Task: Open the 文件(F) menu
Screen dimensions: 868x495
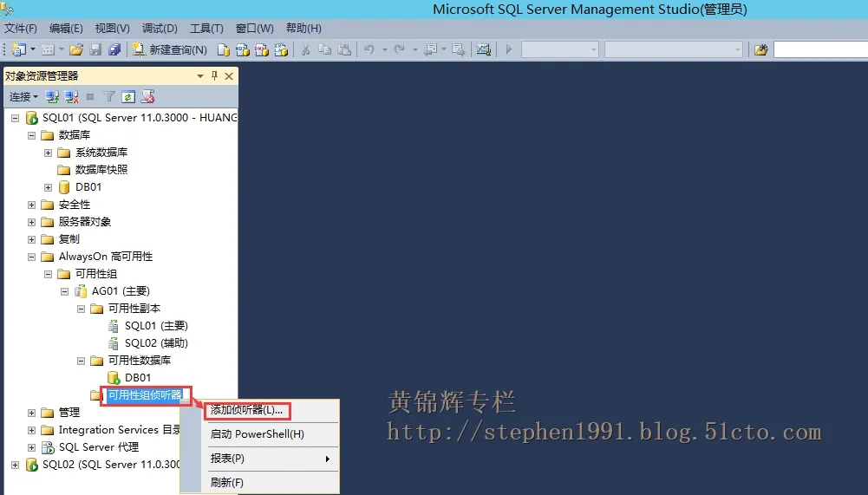Action: pos(21,29)
